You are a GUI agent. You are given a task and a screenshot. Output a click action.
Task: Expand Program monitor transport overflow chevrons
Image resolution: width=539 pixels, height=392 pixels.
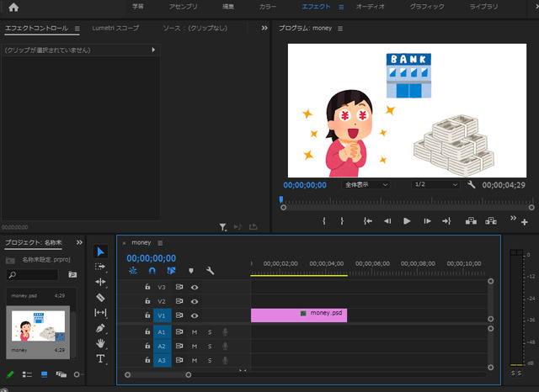pos(513,218)
